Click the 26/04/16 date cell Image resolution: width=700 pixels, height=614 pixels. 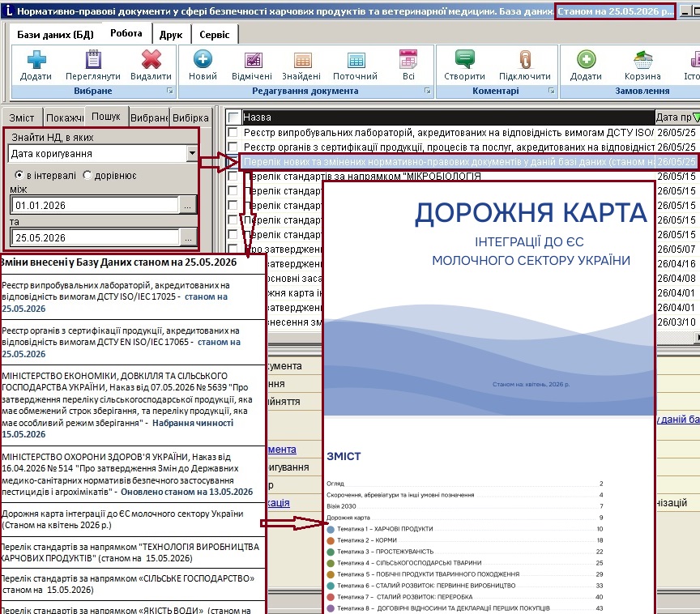pos(677,264)
